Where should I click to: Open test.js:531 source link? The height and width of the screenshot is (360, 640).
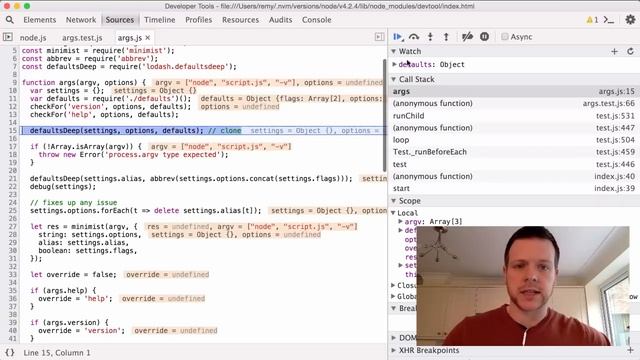[616, 116]
